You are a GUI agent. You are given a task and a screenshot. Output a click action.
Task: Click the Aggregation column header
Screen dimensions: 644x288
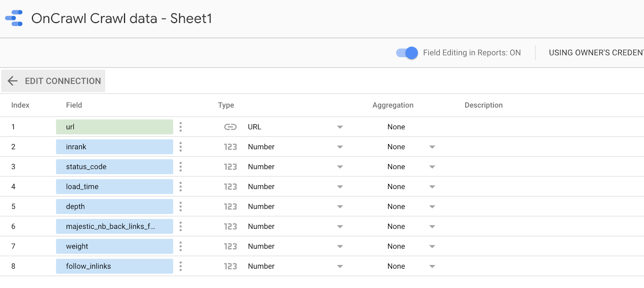click(392, 105)
